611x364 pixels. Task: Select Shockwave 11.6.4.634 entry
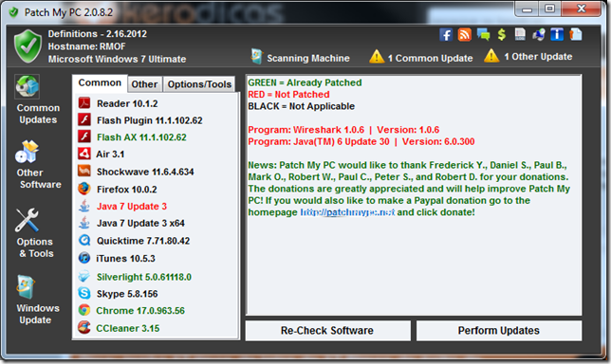[145, 172]
